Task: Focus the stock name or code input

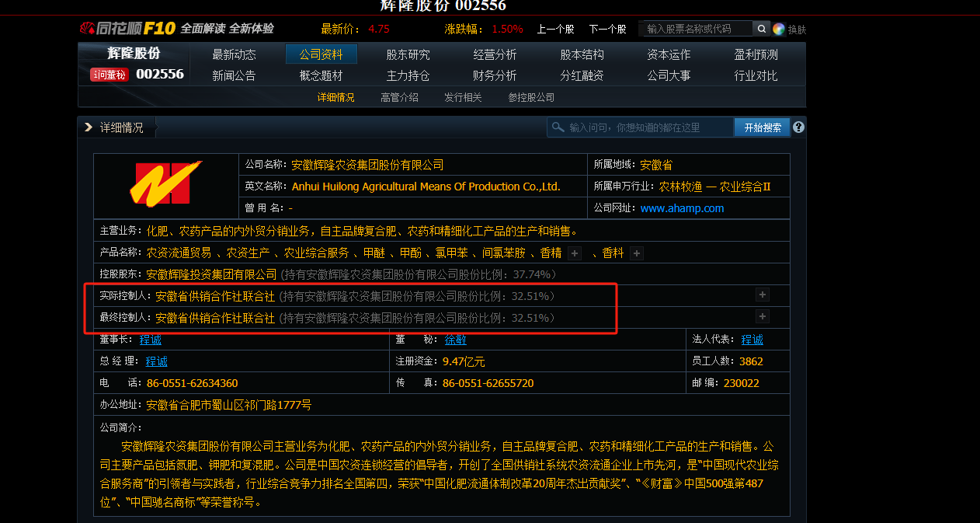Action: coord(697,29)
